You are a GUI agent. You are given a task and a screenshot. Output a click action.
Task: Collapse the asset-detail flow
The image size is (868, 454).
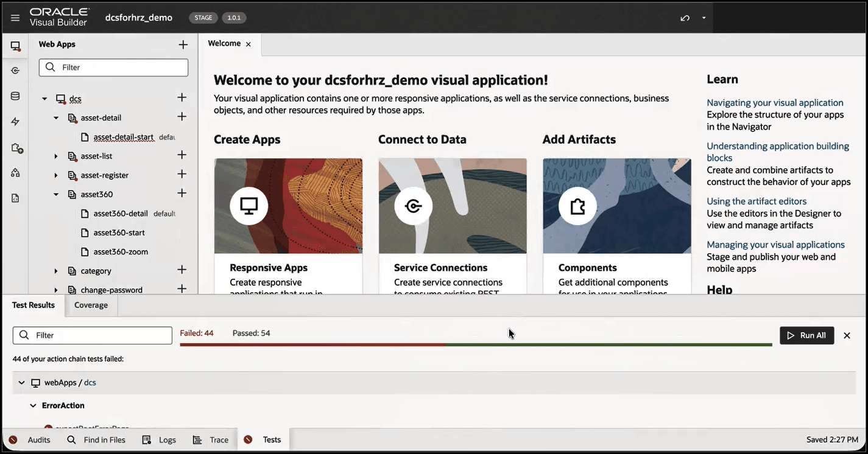(x=56, y=118)
